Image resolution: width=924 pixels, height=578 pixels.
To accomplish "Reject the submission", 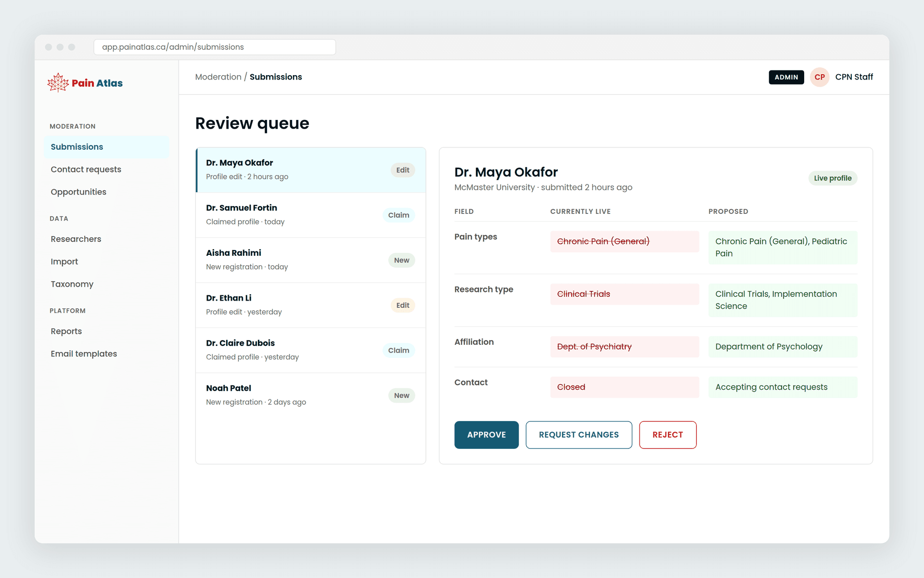I will click(667, 435).
